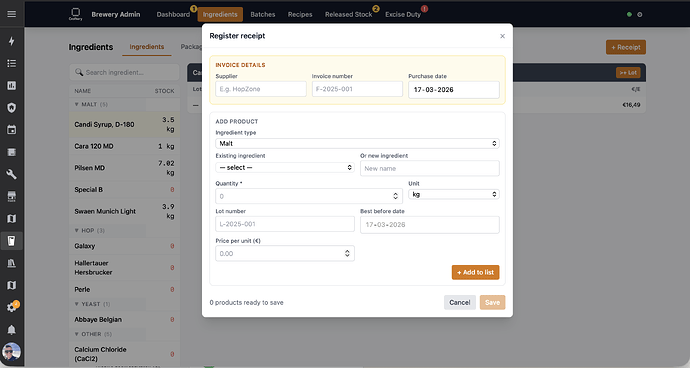
Task: Open the user avatar profile
Action: (11, 353)
